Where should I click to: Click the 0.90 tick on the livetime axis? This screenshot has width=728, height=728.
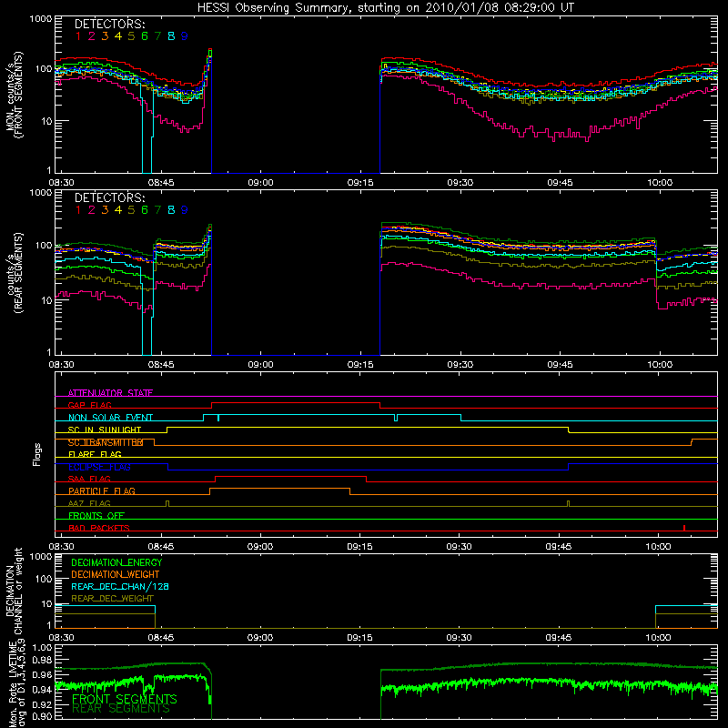click(42, 716)
